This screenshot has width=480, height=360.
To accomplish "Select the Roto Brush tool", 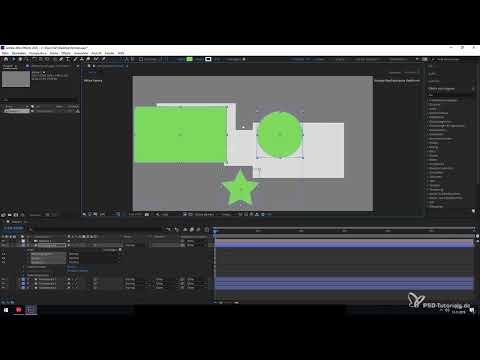I will pos(96,59).
